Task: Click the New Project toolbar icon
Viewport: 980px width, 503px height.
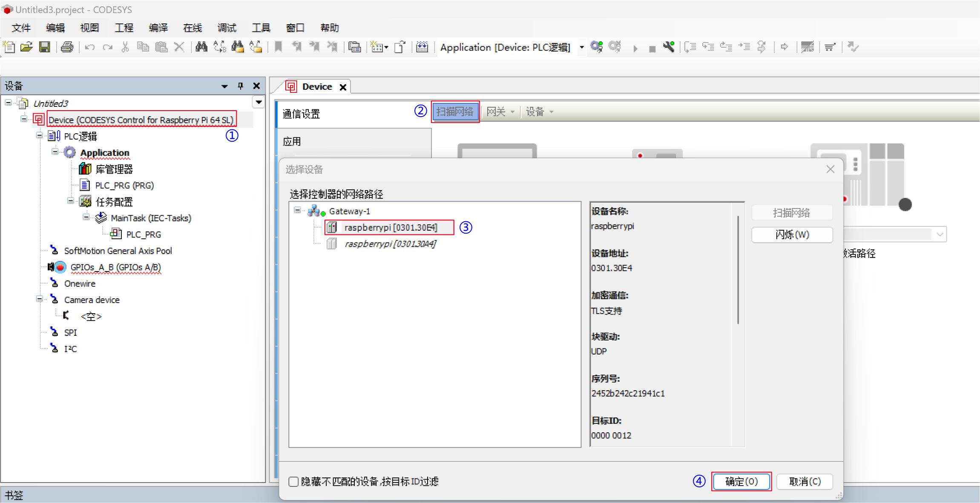Action: [9, 47]
